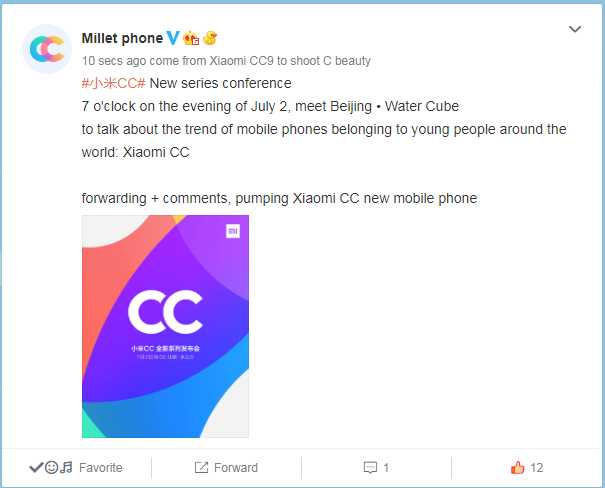Click the smiley face icon
This screenshot has height=488, width=605.
pyautogui.click(x=51, y=468)
